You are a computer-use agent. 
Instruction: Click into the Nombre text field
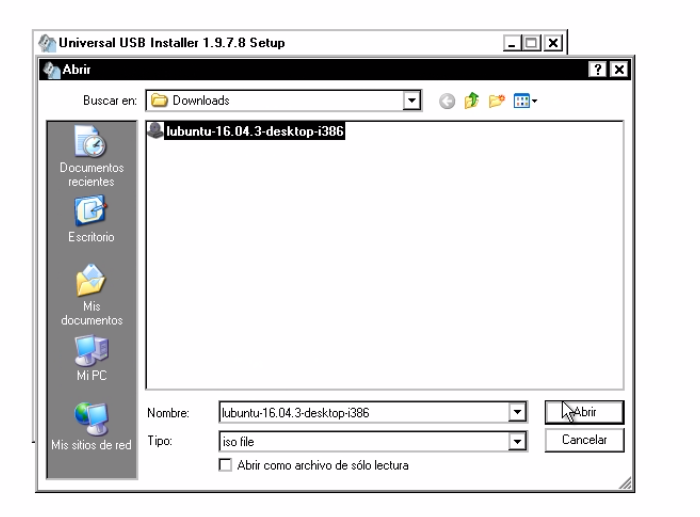[364, 412]
